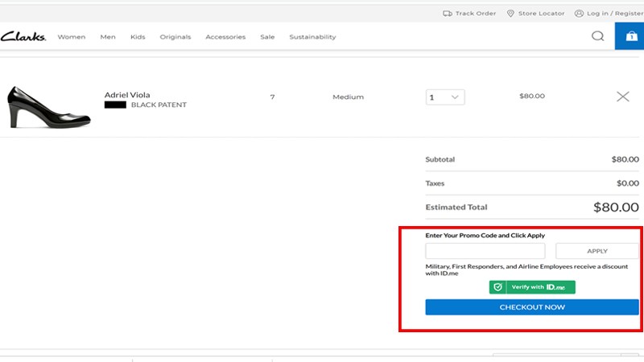The image size is (644, 362).
Task: Open the Accessories menu
Action: click(225, 37)
